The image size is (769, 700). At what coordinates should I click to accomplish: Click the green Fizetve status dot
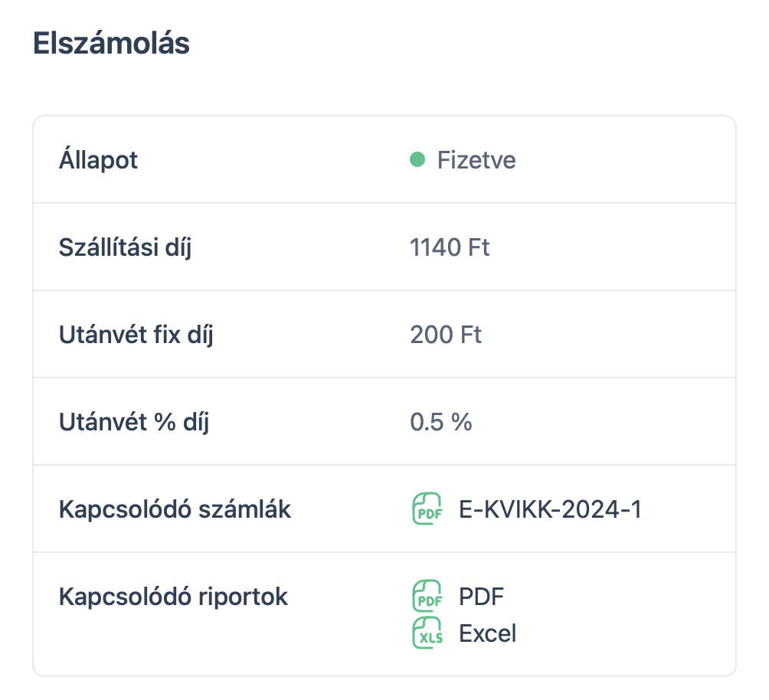coord(417,160)
